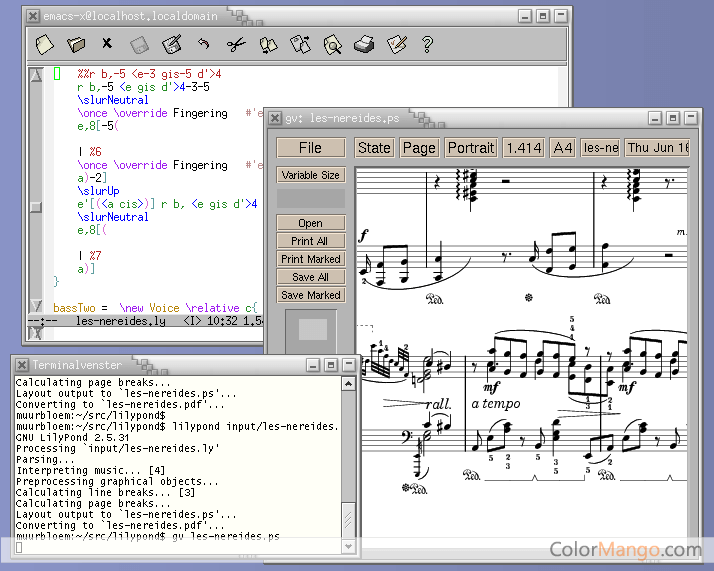Click the '| %7' comment line in Emacs
The height and width of the screenshot is (571, 714).
(x=90, y=256)
